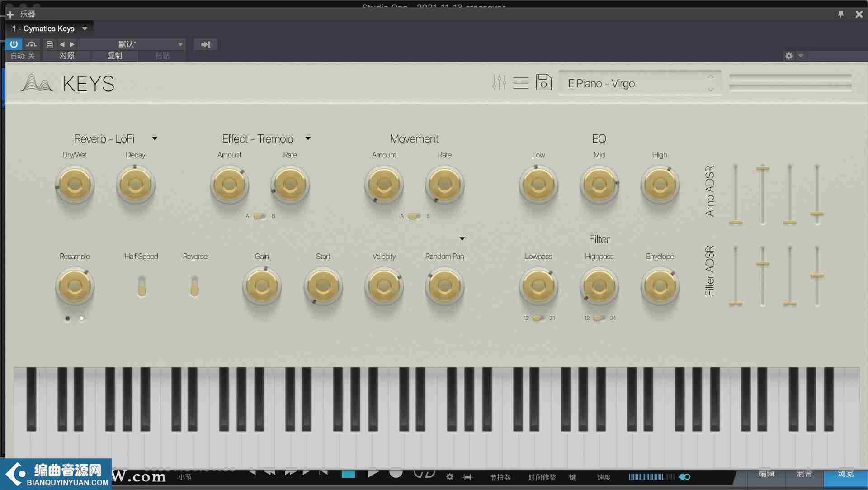Click the Start knob
Viewport: 868px width, 490px height.
(x=323, y=286)
